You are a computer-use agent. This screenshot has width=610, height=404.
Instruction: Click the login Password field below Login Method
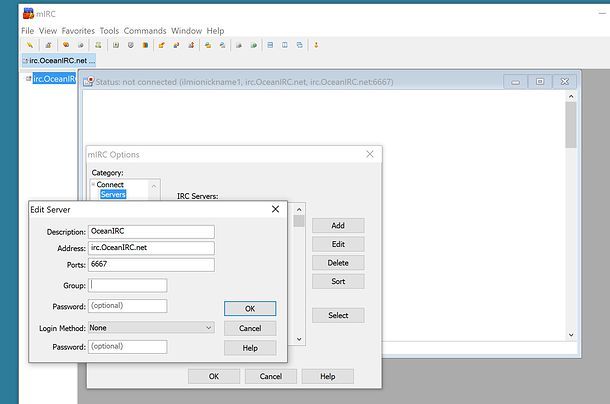(128, 347)
